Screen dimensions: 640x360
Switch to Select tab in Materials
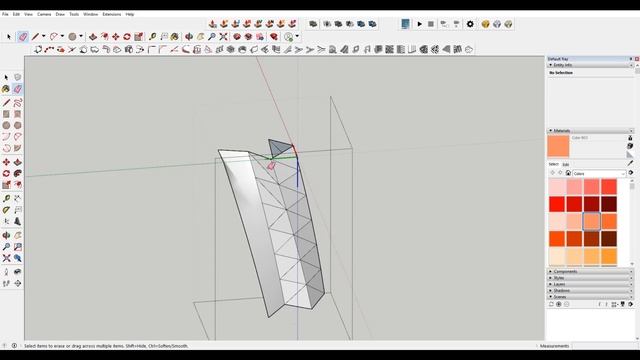[x=553, y=164]
